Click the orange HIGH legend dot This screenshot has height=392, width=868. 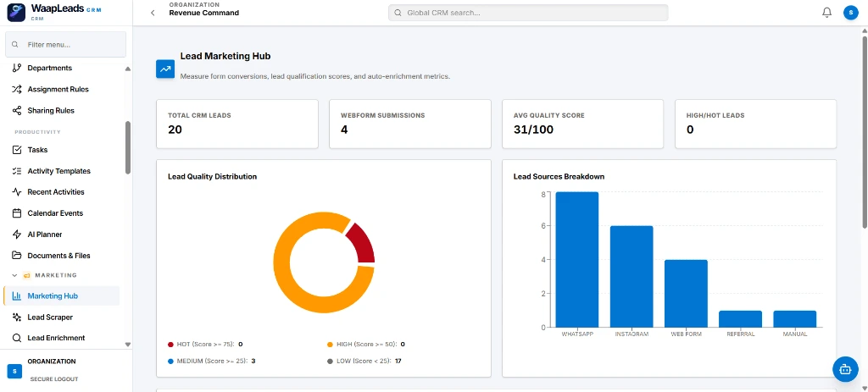tap(331, 345)
